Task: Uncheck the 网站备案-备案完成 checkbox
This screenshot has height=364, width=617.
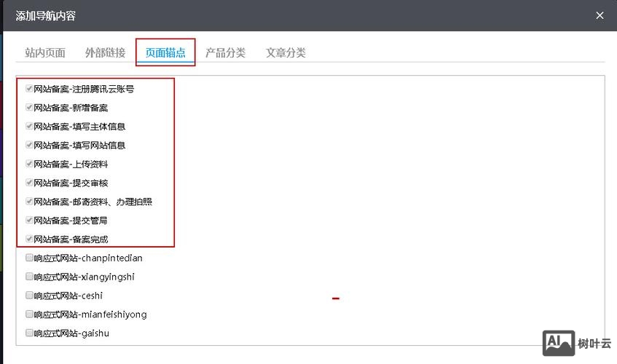Action: click(29, 239)
